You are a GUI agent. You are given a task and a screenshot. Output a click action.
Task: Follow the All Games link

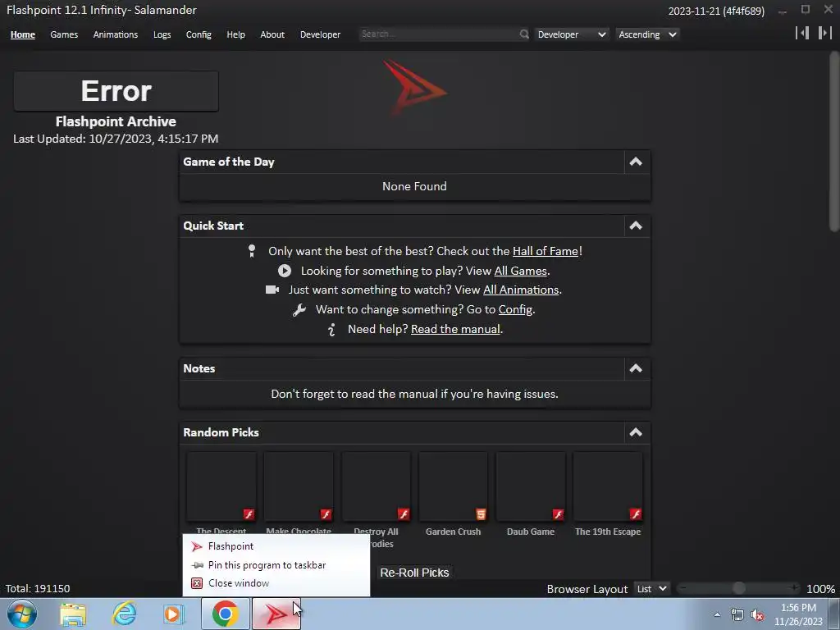click(x=521, y=271)
